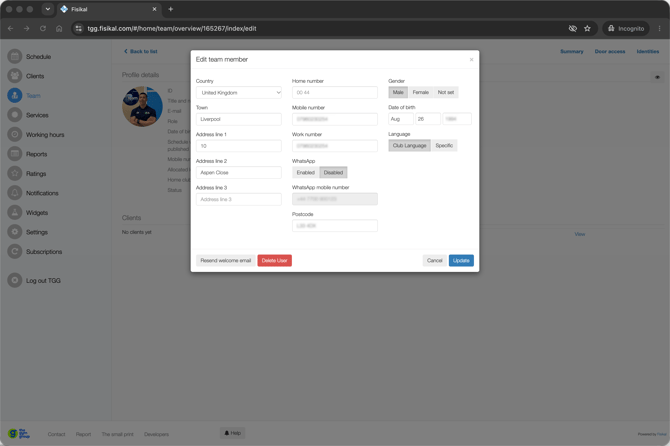
Task: Open the Settings gear icon
Action: click(x=15, y=232)
